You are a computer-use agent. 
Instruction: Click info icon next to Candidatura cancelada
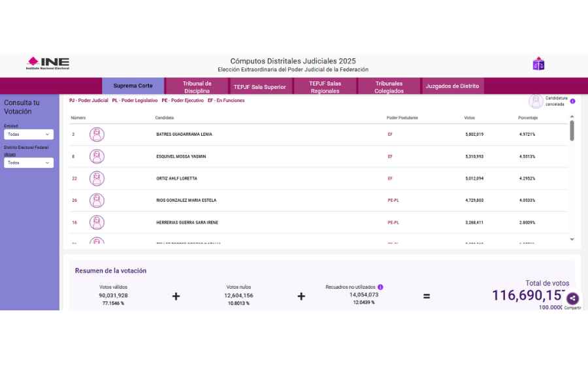[572, 101]
